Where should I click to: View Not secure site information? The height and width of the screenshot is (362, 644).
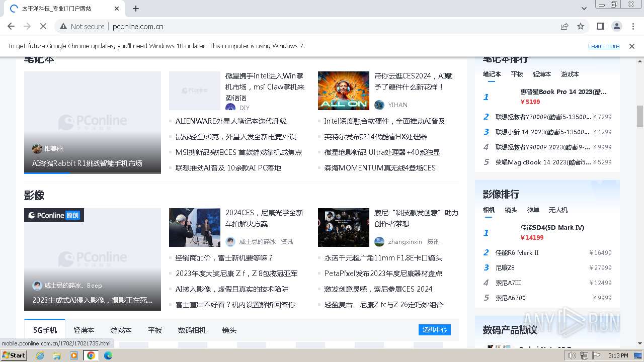click(83, 26)
